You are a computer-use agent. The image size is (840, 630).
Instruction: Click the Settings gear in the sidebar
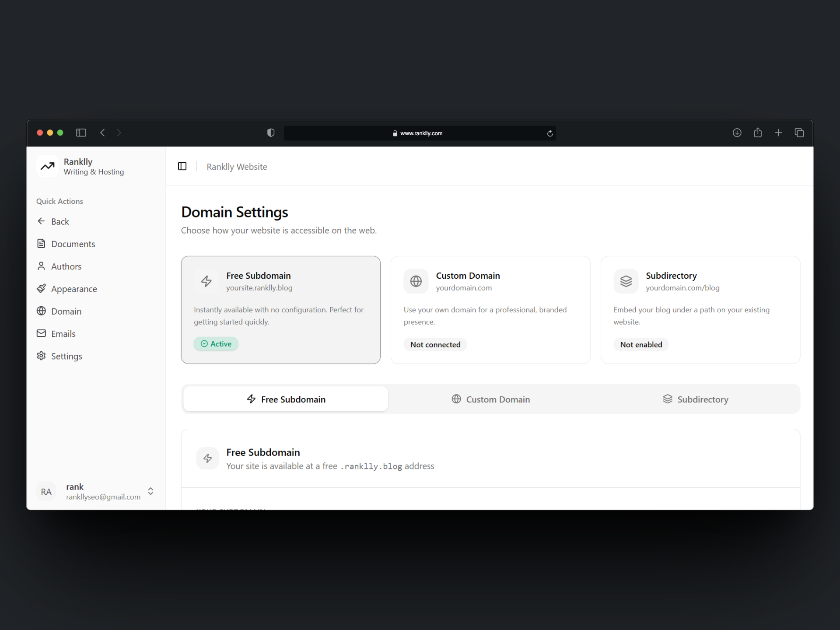(41, 356)
